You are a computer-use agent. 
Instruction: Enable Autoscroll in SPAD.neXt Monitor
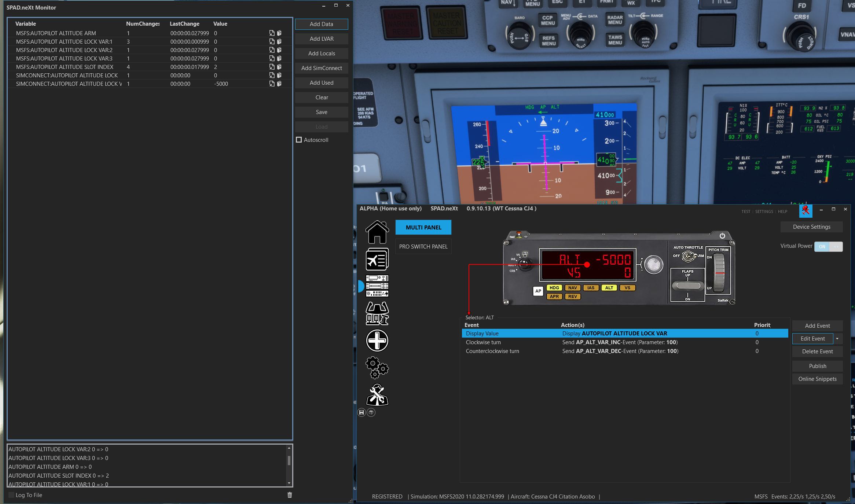click(299, 140)
